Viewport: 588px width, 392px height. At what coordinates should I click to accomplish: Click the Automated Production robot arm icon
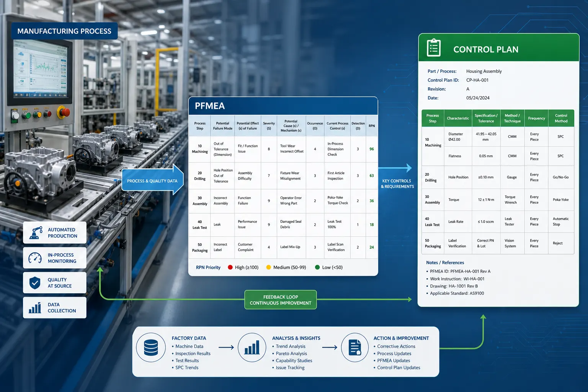click(35, 233)
